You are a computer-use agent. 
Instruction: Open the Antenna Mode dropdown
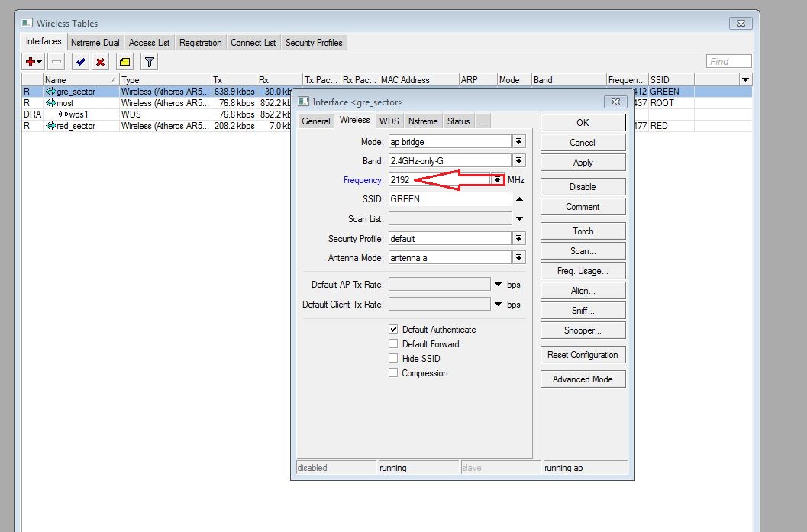[519, 258]
